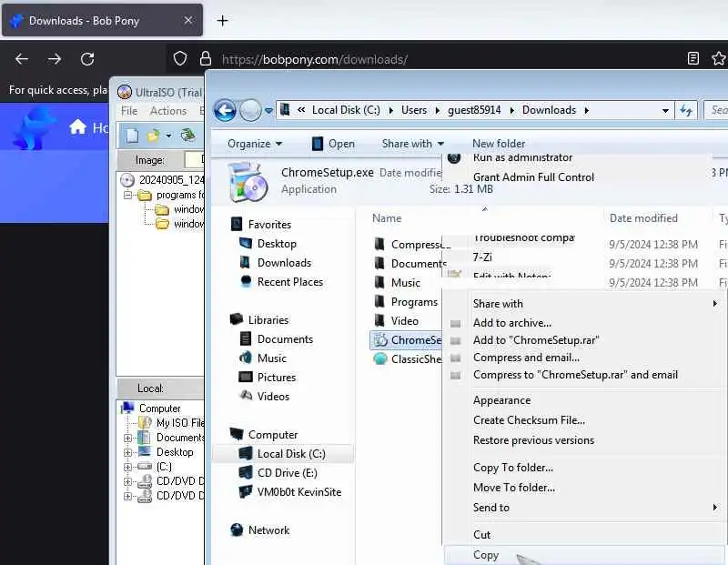The width and height of the screenshot is (728, 565).
Task: Select the Programs folder in file list
Action: click(406, 302)
